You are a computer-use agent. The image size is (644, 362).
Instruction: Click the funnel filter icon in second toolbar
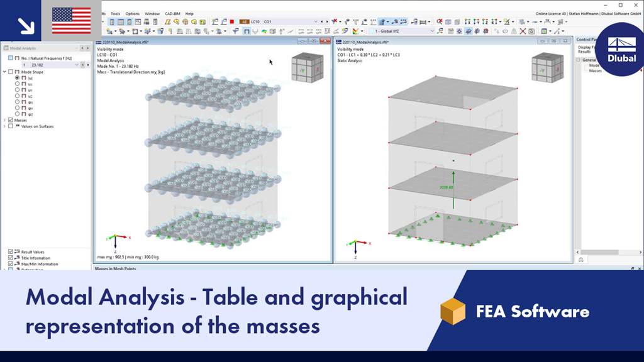[235, 31]
